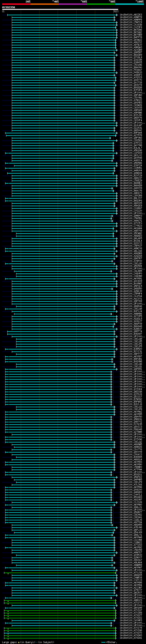Select the UniRef100_A4RUV4 label
The image size is (146, 644).
pos(131,170)
